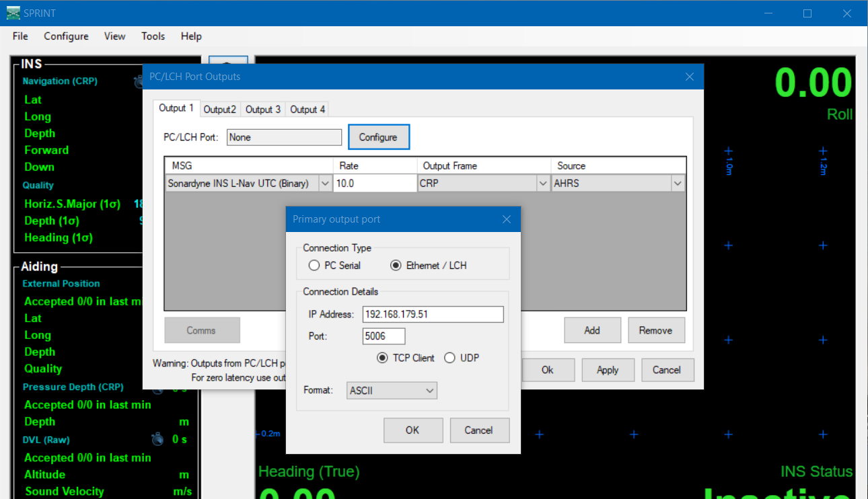The height and width of the screenshot is (499, 868).
Task: Choose the UDP protocol option
Action: [x=449, y=358]
